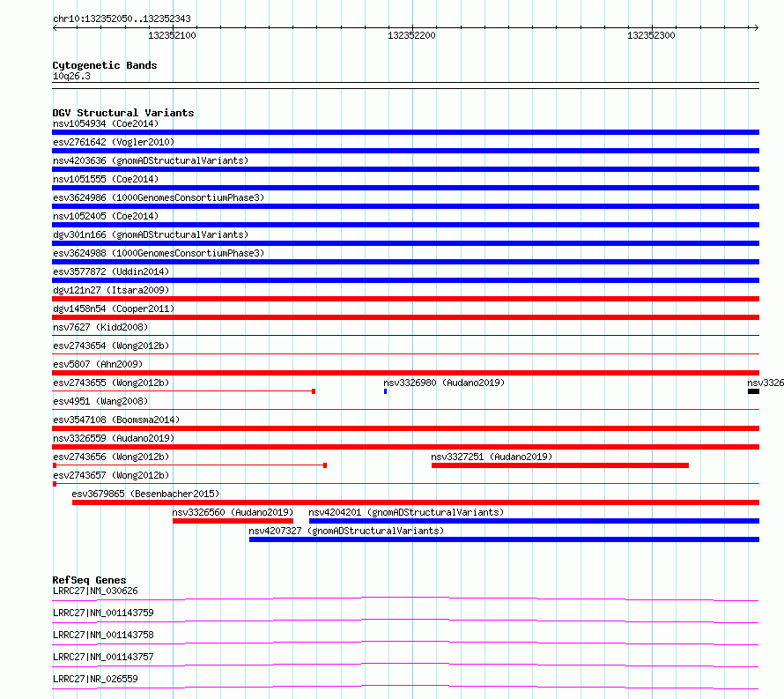Image resolution: width=784 pixels, height=699 pixels.
Task: Click the LRRC27|NM_001143758 transcript label
Action: coord(103,635)
